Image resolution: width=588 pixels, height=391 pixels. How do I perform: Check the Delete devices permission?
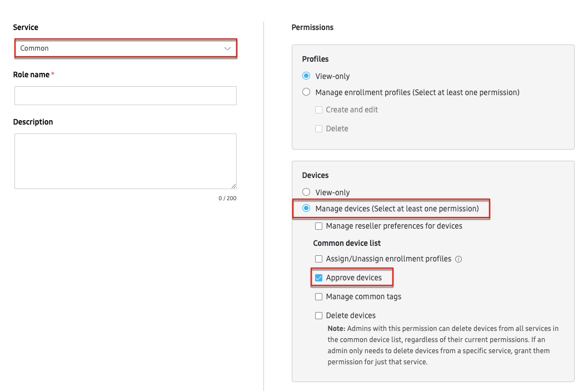pyautogui.click(x=318, y=315)
